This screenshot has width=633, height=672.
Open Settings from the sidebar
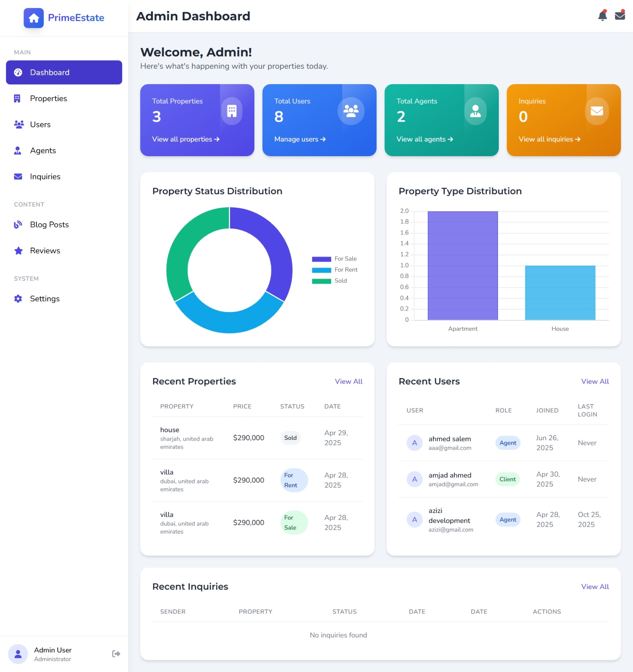tap(44, 299)
